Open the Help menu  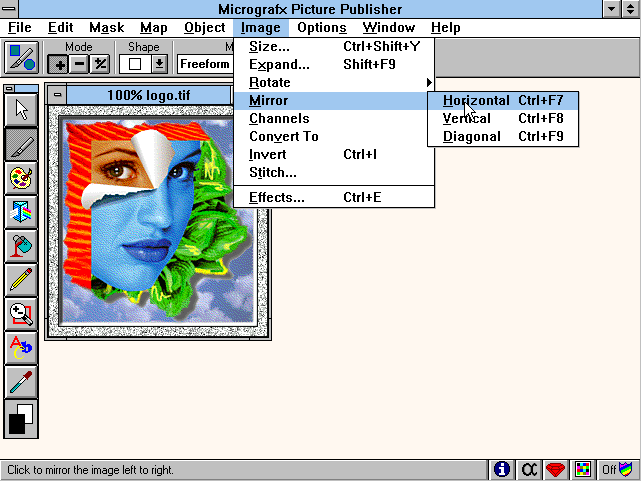[x=446, y=27]
